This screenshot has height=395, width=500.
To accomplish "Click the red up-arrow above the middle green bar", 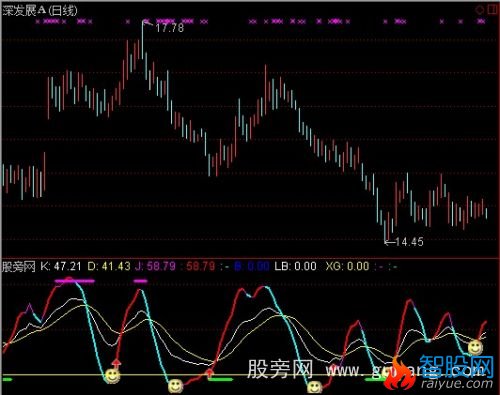I will [209, 373].
